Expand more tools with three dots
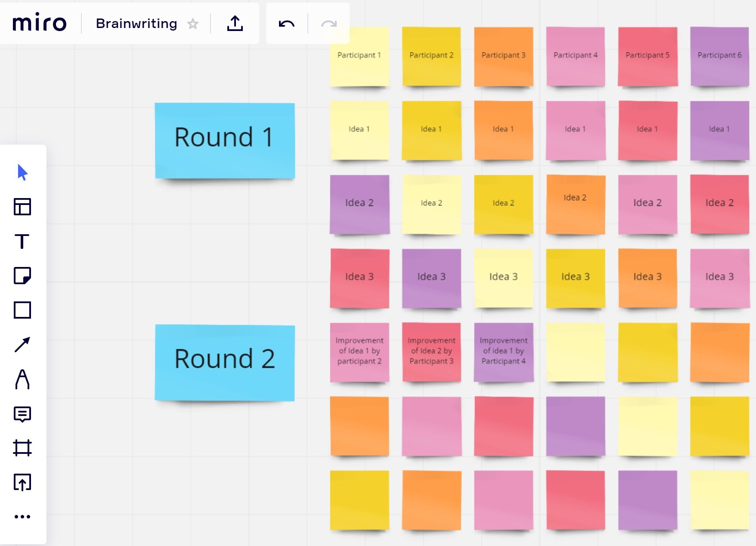Image resolution: width=756 pixels, height=546 pixels. 22,516
